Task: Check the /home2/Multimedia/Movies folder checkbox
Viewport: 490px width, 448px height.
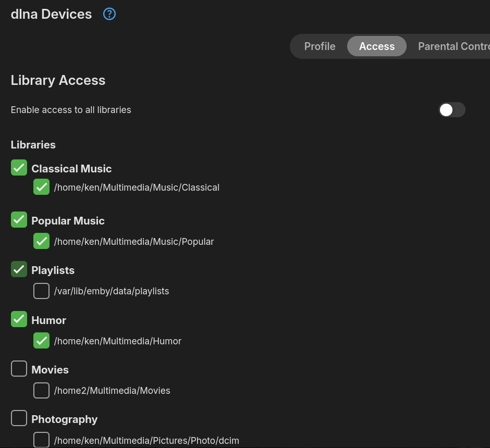Action: [x=41, y=390]
